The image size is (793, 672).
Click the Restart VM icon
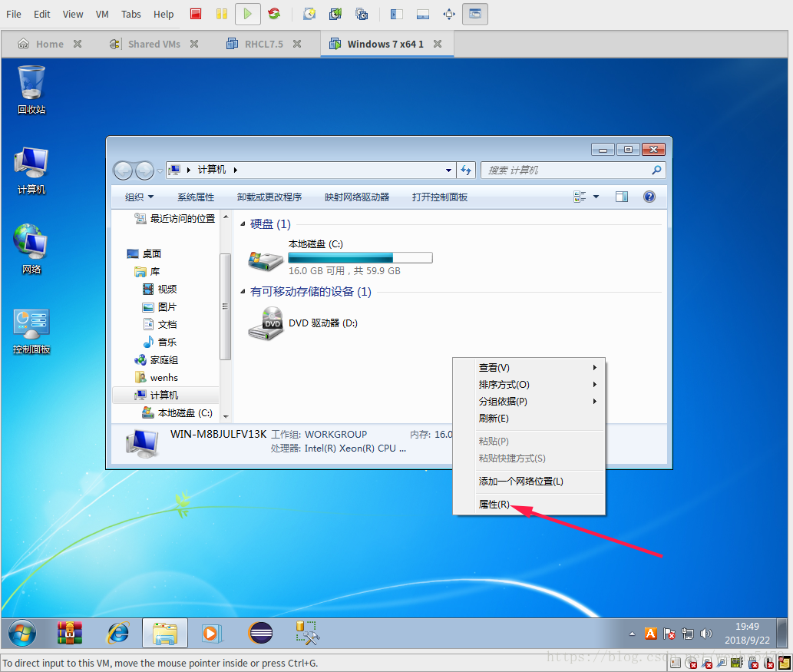point(274,14)
